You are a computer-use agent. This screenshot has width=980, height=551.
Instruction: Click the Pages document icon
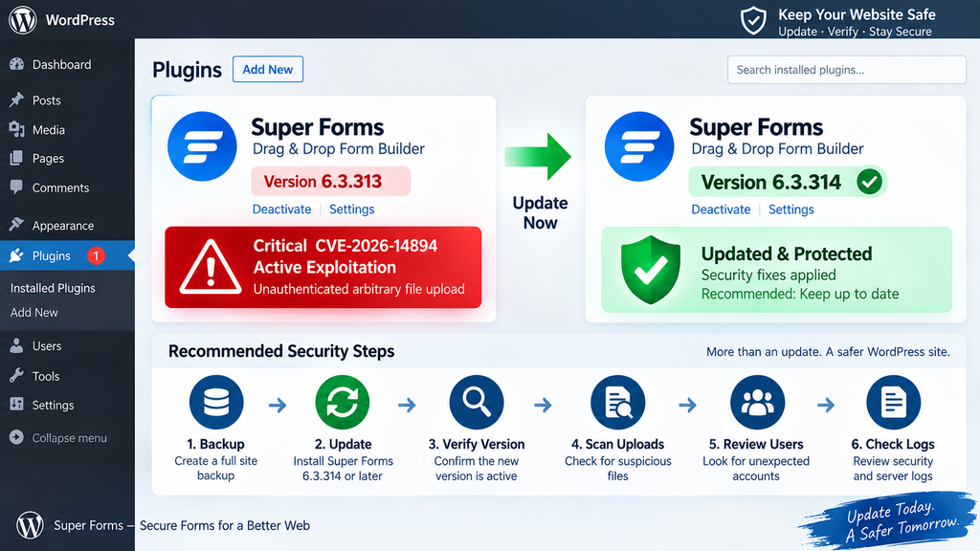tap(17, 158)
